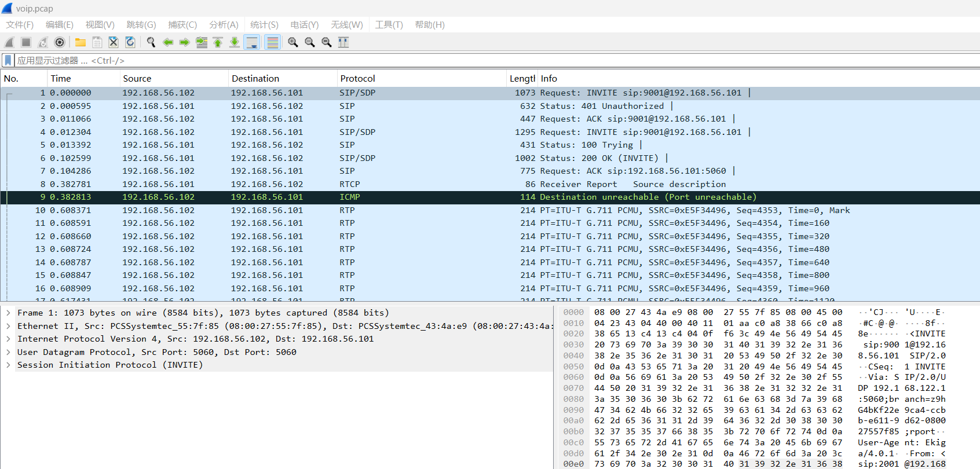Select packet 6 '200 OK (INVITE)' row

point(490,158)
